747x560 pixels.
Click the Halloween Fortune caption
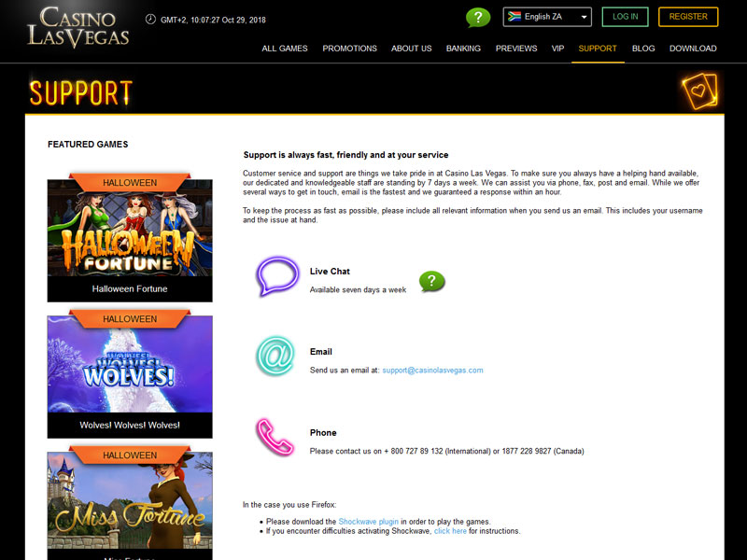pos(130,289)
